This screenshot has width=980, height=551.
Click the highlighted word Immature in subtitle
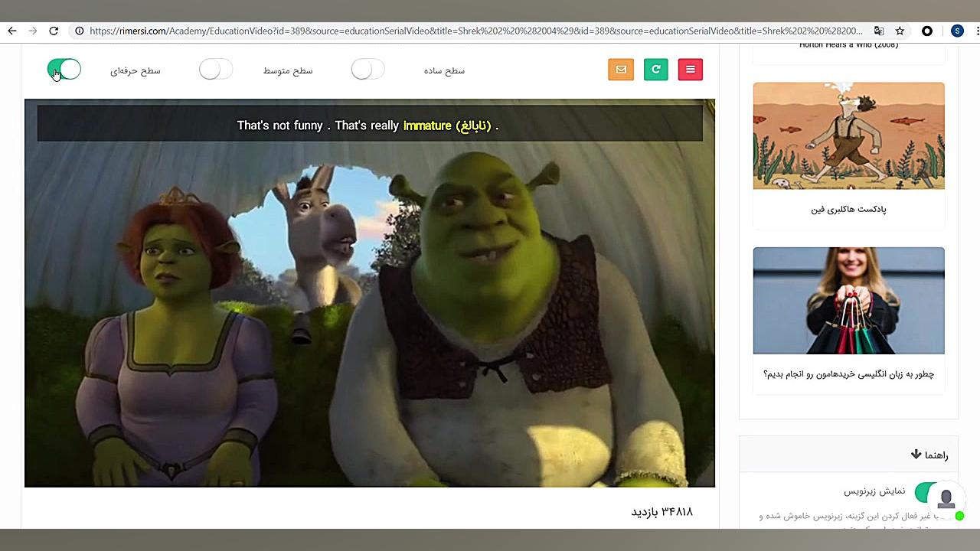pos(427,126)
